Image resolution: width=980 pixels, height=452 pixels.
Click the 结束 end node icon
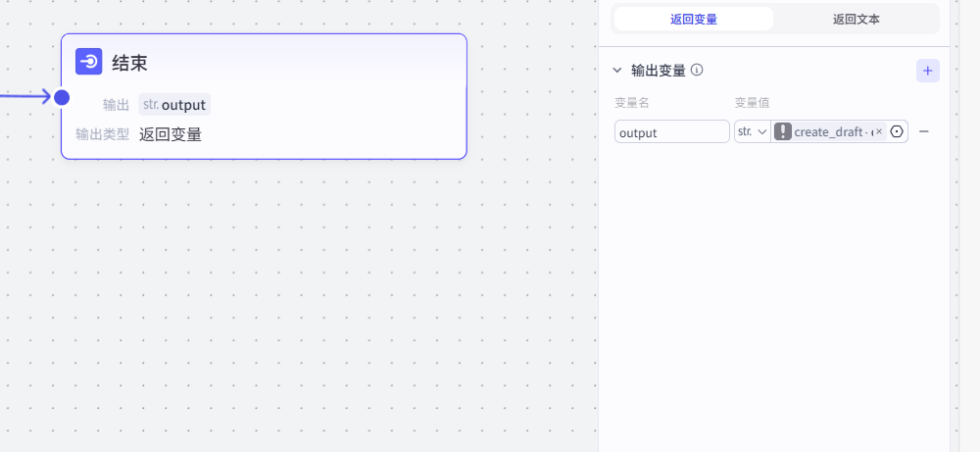tap(89, 62)
